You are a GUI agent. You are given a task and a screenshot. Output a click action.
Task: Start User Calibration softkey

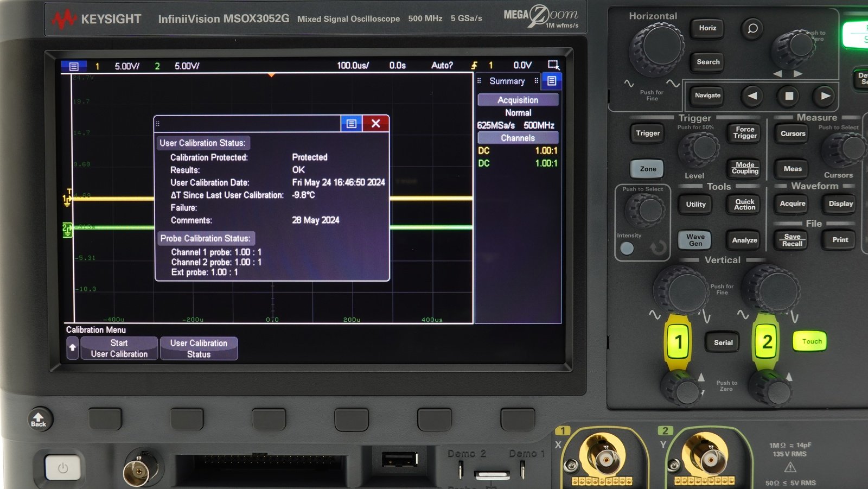[119, 348]
